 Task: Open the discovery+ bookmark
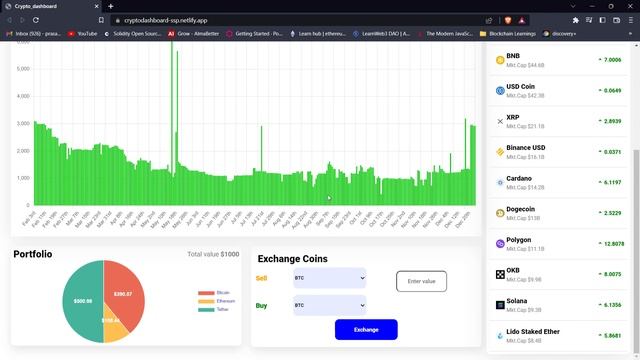click(560, 34)
